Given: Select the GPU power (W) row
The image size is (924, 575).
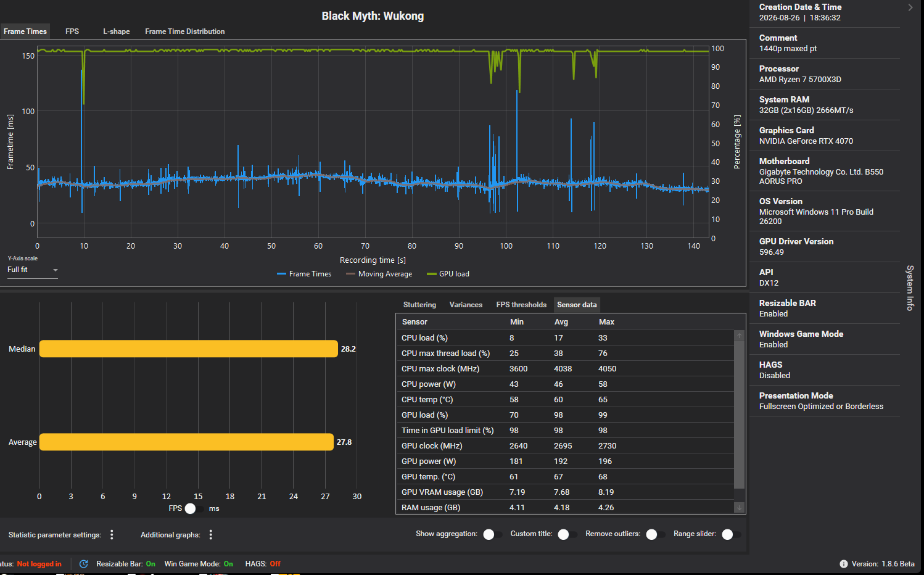Looking at the screenshot, I should (x=565, y=461).
